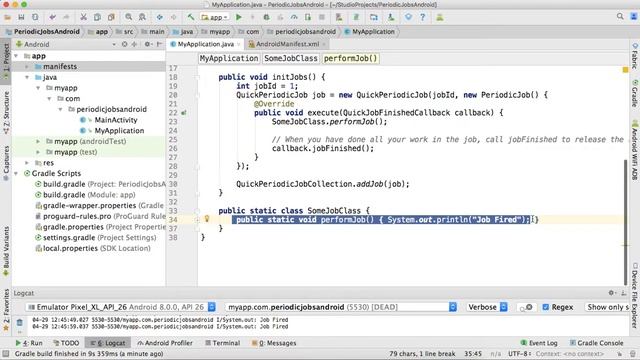Select build.gradle (Module: app) file
Viewport: 640px width, 360px height.
[89, 195]
